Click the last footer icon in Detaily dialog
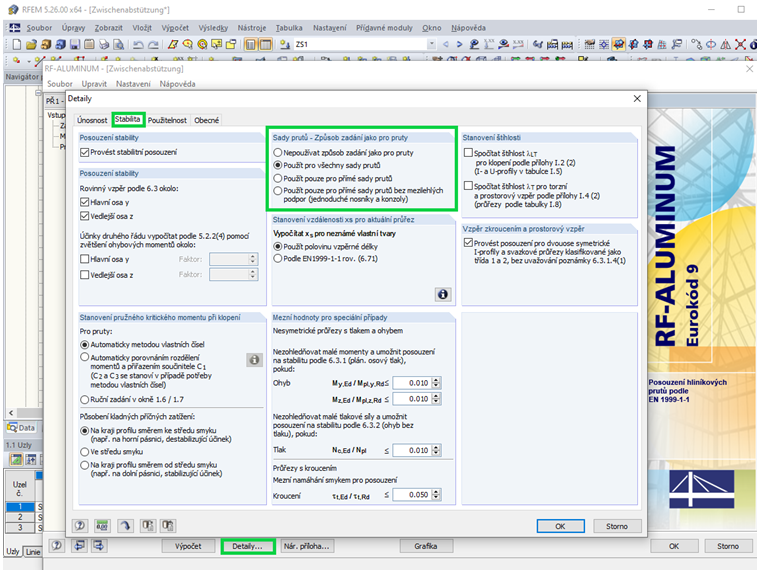The width and height of the screenshot is (760, 570). 168,525
